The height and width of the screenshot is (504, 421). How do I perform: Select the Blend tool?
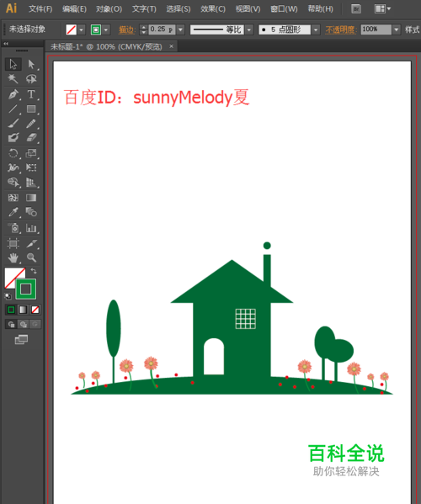click(31, 212)
